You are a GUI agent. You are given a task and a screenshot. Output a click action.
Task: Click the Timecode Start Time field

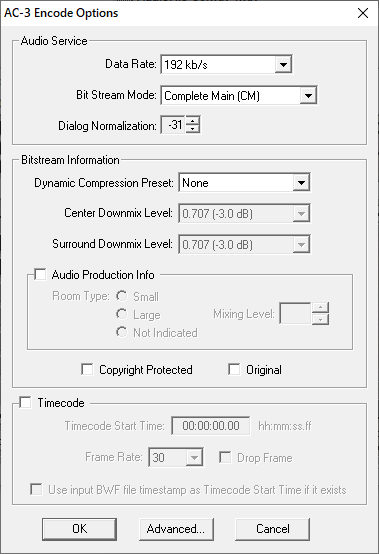click(x=211, y=426)
